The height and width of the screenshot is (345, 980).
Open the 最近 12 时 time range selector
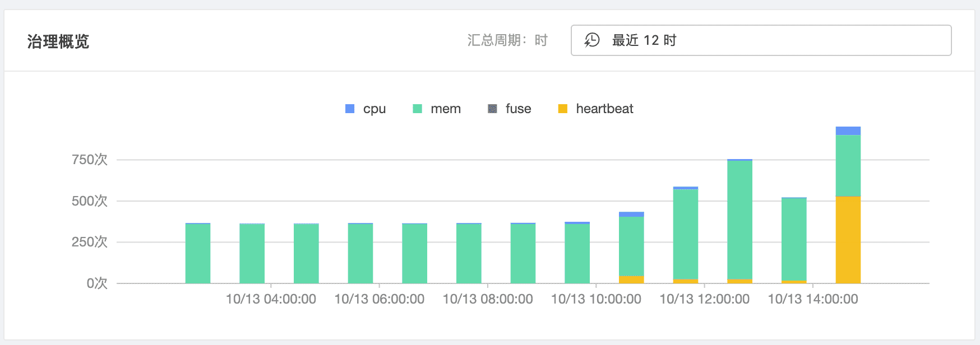pyautogui.click(x=761, y=40)
